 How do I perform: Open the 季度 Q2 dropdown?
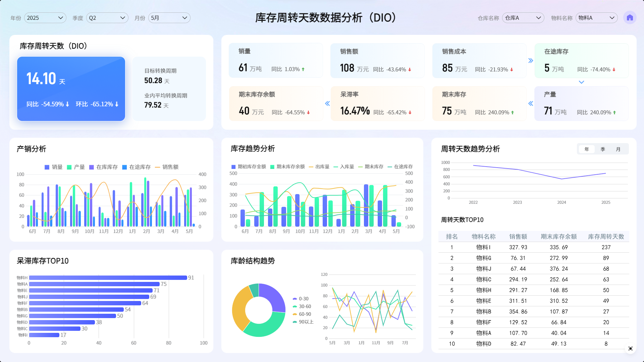click(107, 18)
